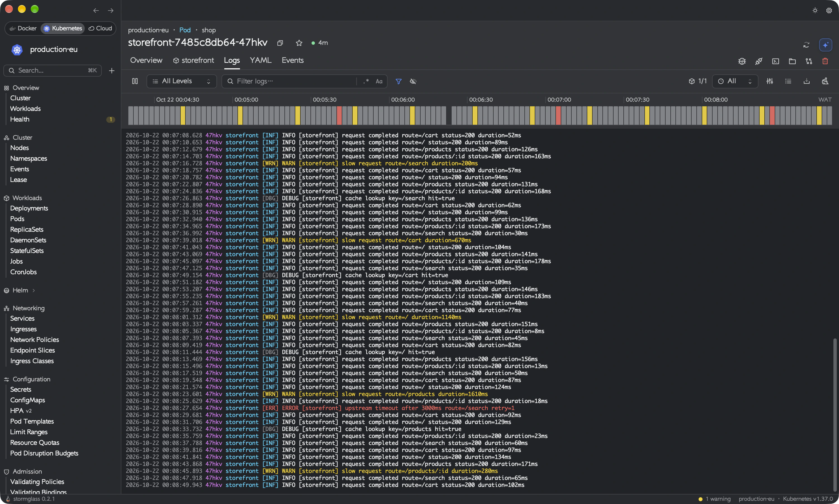839x504 pixels.
Task: Click the stormglass 0.2.1 version label
Action: click(x=34, y=499)
